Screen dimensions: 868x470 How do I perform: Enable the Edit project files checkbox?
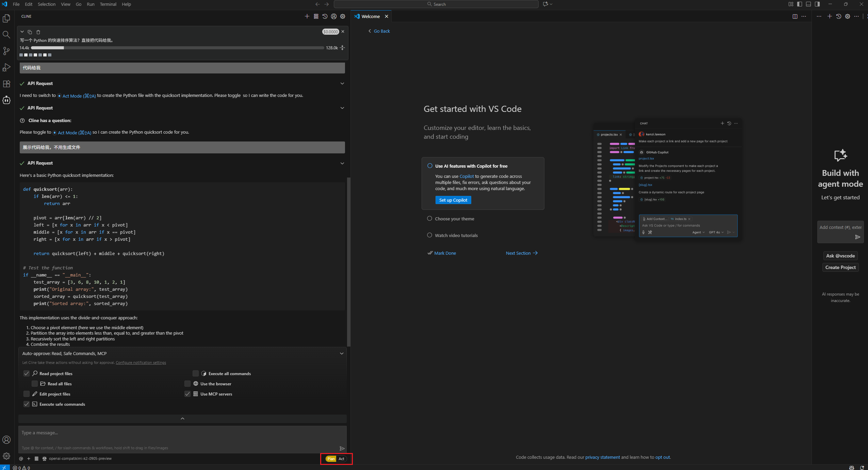27,394
